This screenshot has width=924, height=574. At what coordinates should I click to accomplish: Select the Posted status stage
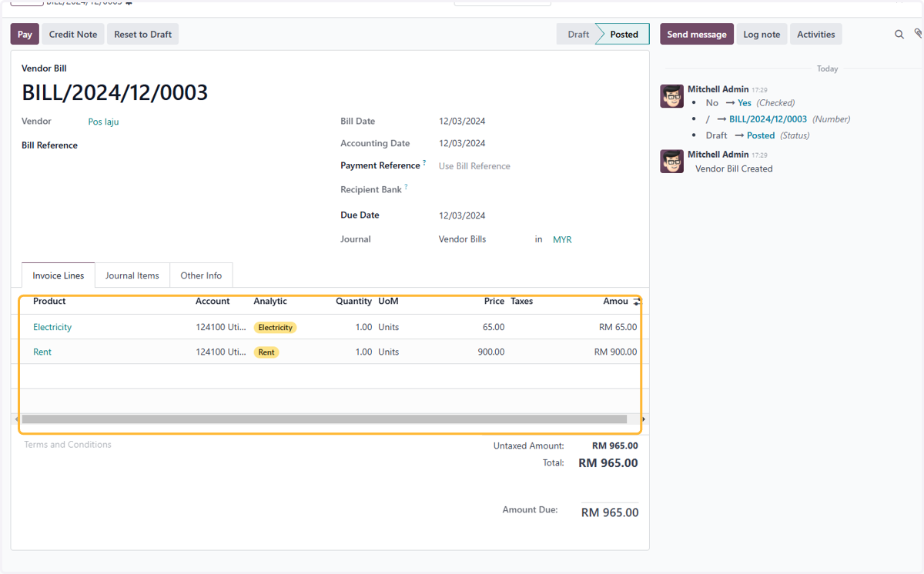pyautogui.click(x=624, y=34)
